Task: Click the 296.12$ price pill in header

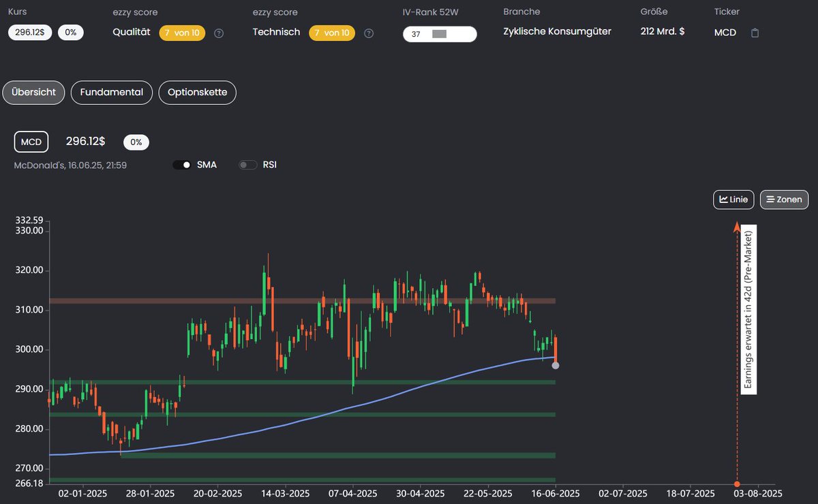Action: 31,33
